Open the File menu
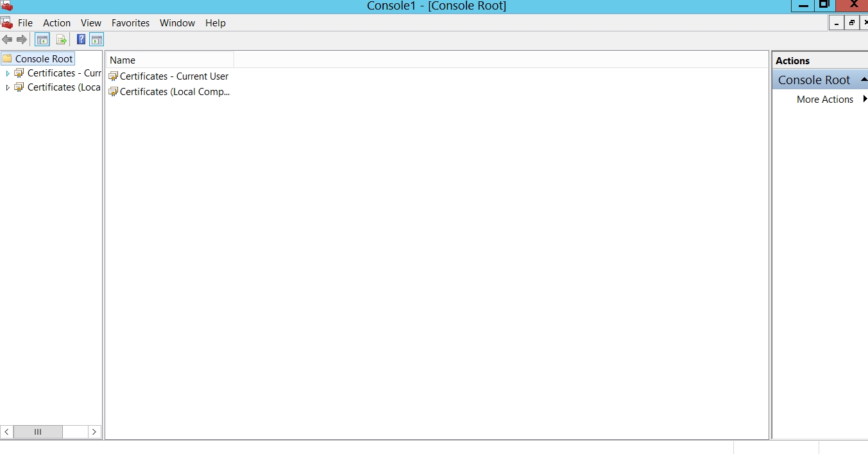This screenshot has height=454, width=868. [x=25, y=23]
